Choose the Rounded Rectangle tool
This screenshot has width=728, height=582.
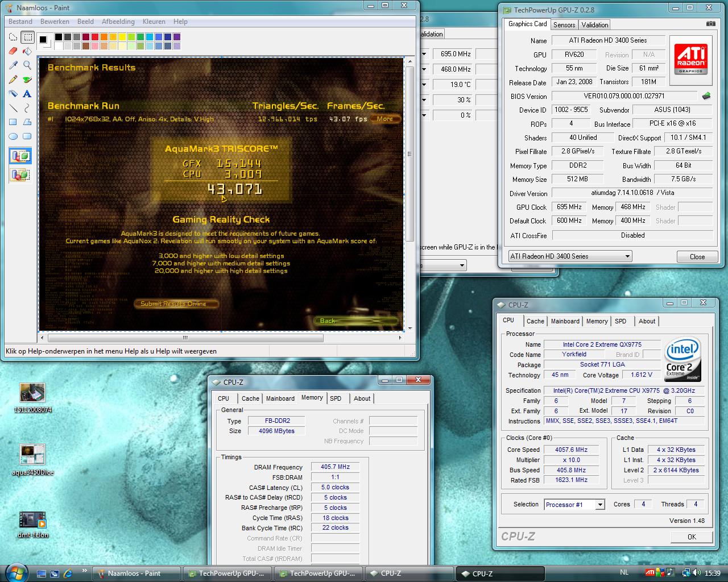(27, 136)
